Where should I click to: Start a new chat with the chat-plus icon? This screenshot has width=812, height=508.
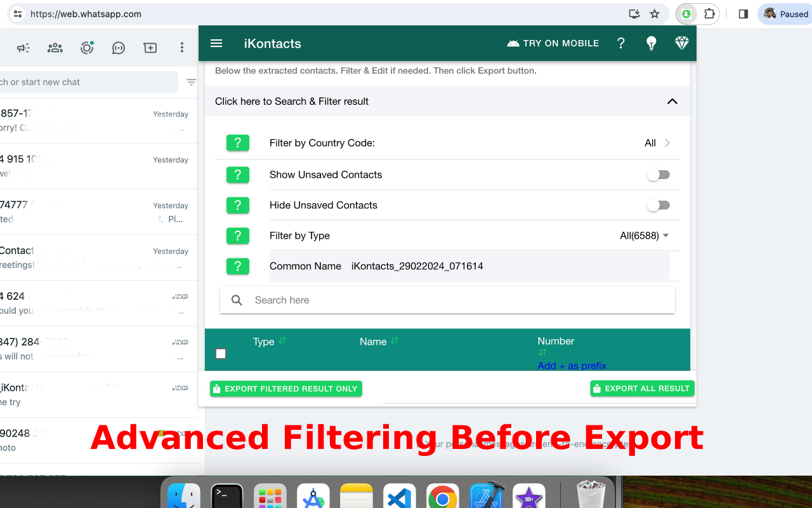click(150, 47)
